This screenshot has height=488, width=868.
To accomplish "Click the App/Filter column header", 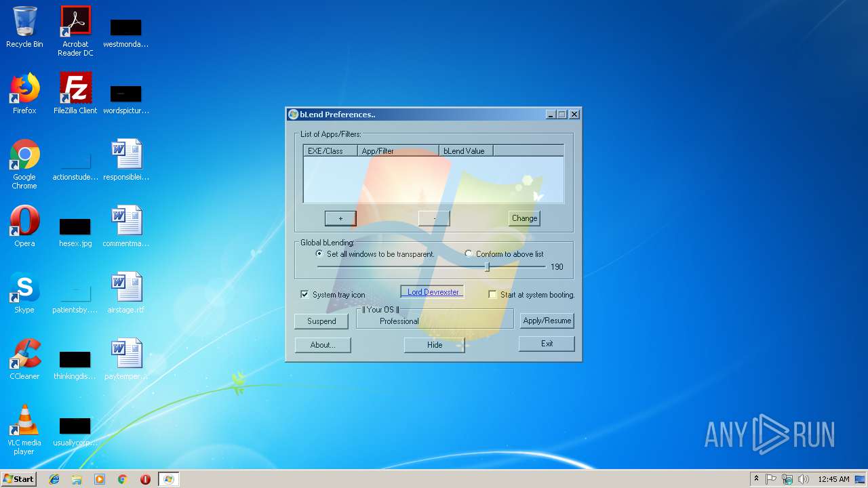I will pyautogui.click(x=398, y=150).
